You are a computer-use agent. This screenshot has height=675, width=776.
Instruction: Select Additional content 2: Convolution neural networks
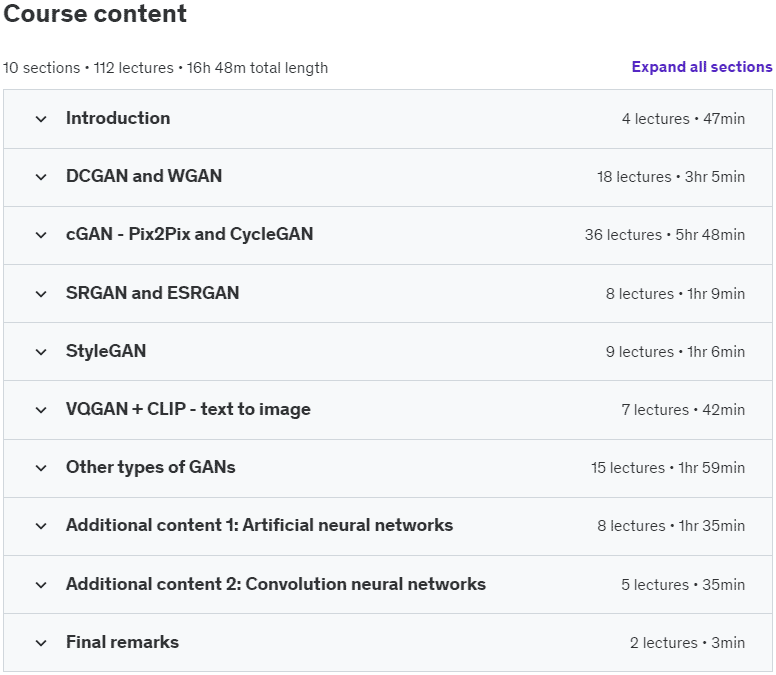(x=276, y=584)
